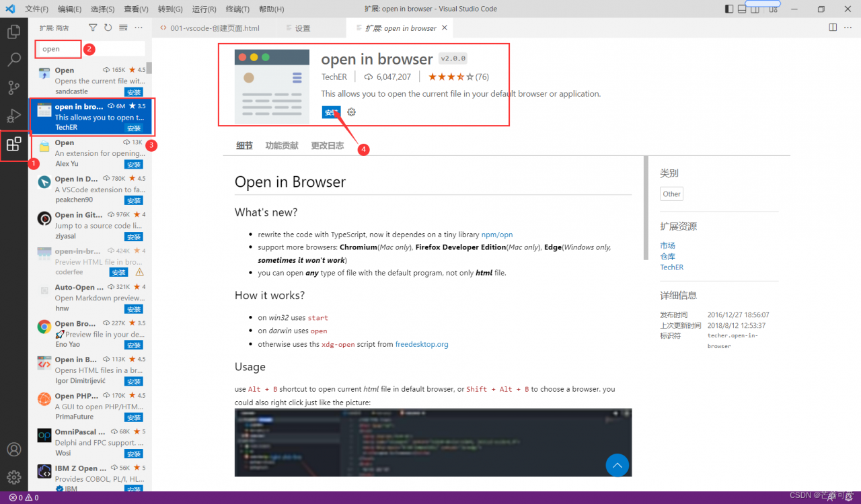The width and height of the screenshot is (861, 504).
Task: Open the 帮助(H) menu
Action: tap(271, 9)
